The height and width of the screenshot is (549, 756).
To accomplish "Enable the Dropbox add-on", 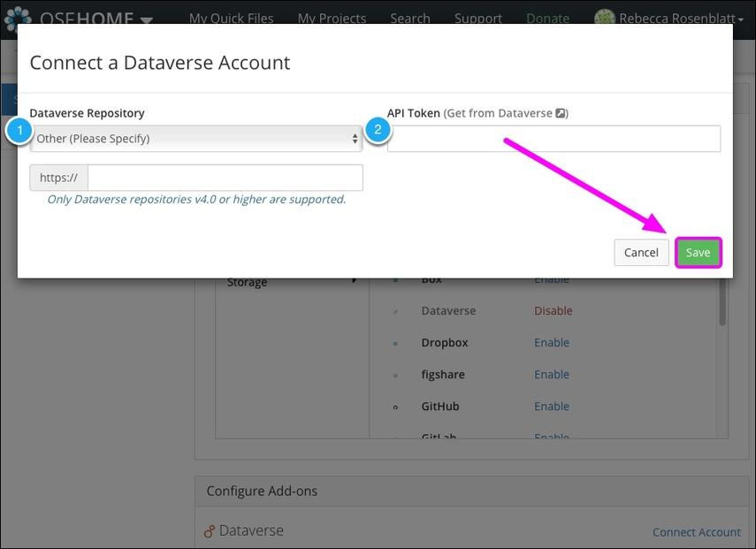I will 552,343.
